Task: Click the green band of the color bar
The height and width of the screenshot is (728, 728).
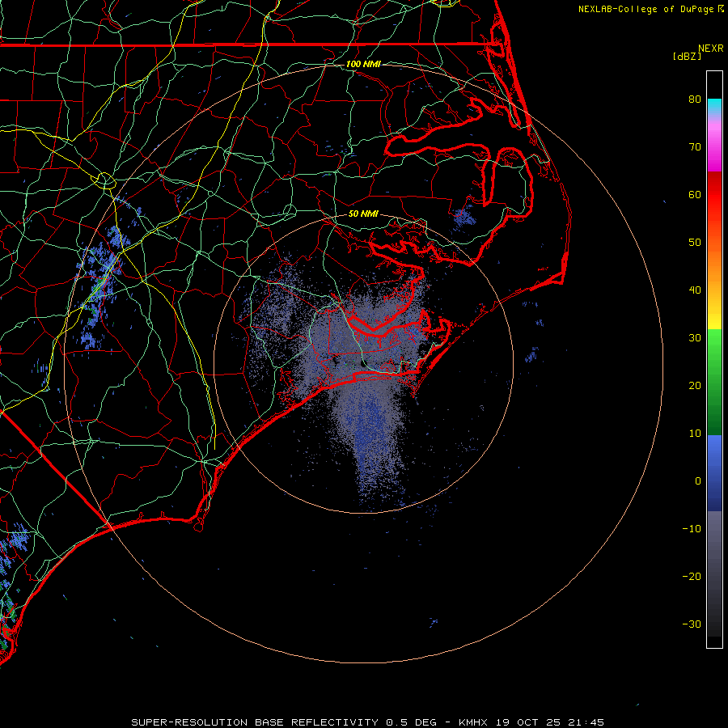Action: (714, 382)
